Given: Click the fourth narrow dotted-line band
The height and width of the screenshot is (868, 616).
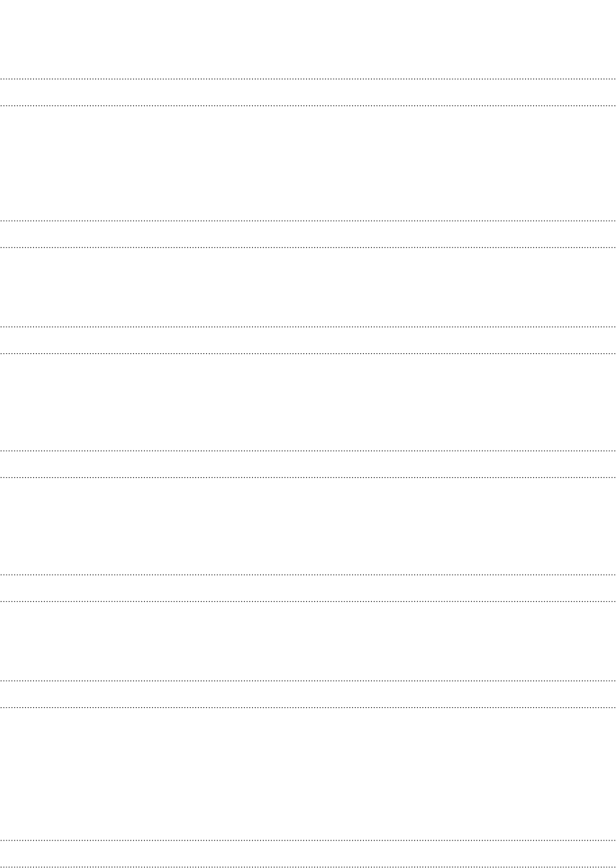Looking at the screenshot, I should [x=308, y=464].
